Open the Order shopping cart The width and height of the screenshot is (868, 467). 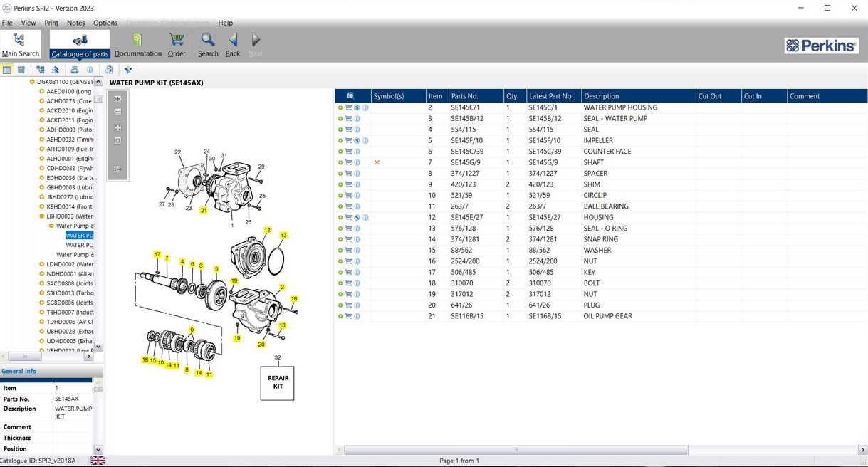pos(177,45)
